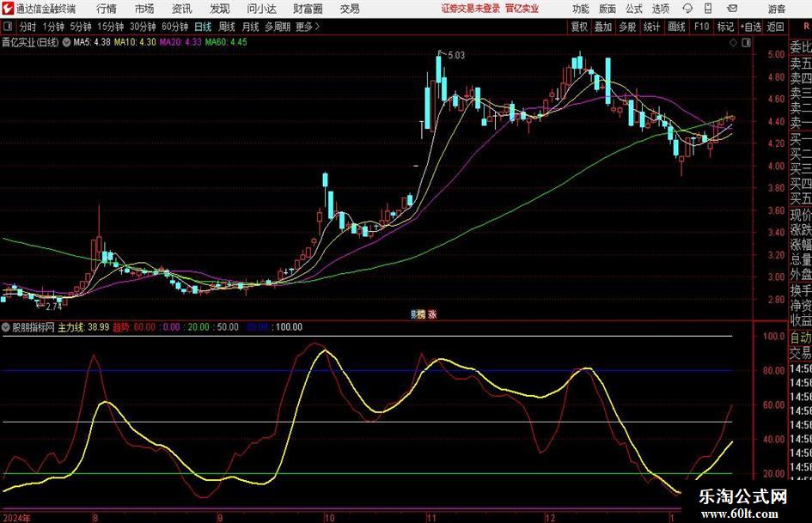Click the 多股 multi-stock button
The image size is (812, 523).
[x=627, y=27]
